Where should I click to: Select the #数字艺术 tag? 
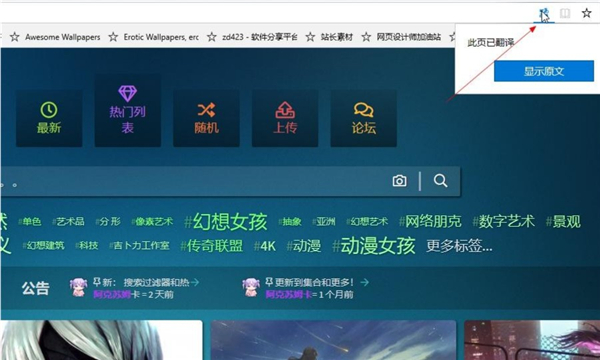pos(503,222)
